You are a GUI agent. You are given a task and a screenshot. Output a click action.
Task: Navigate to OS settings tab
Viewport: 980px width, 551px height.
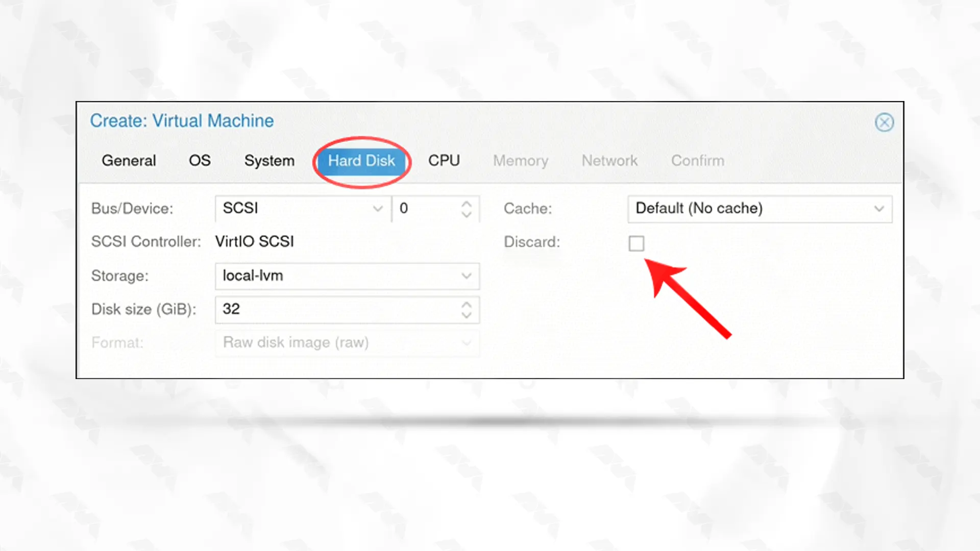pyautogui.click(x=199, y=161)
